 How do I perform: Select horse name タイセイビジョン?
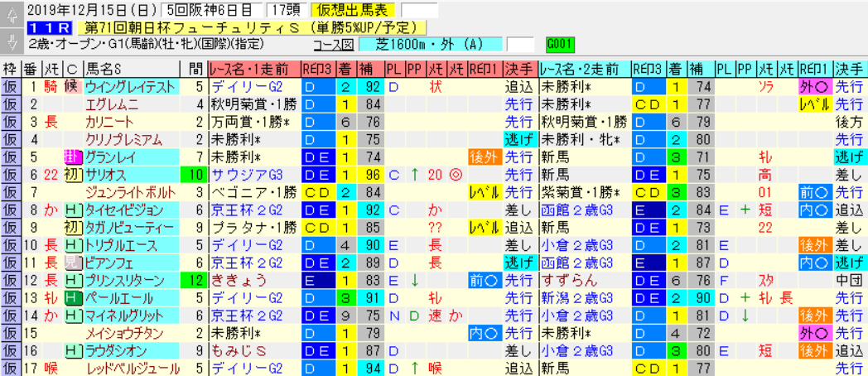pyautogui.click(x=131, y=210)
